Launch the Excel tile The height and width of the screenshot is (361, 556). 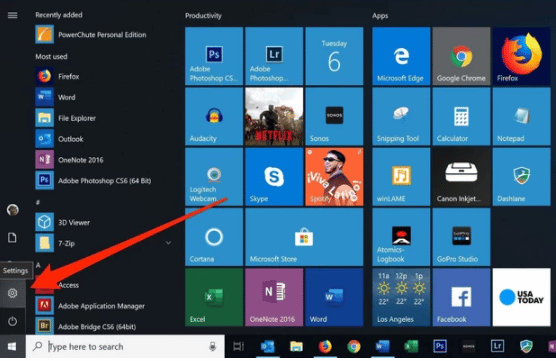pyautogui.click(x=214, y=297)
